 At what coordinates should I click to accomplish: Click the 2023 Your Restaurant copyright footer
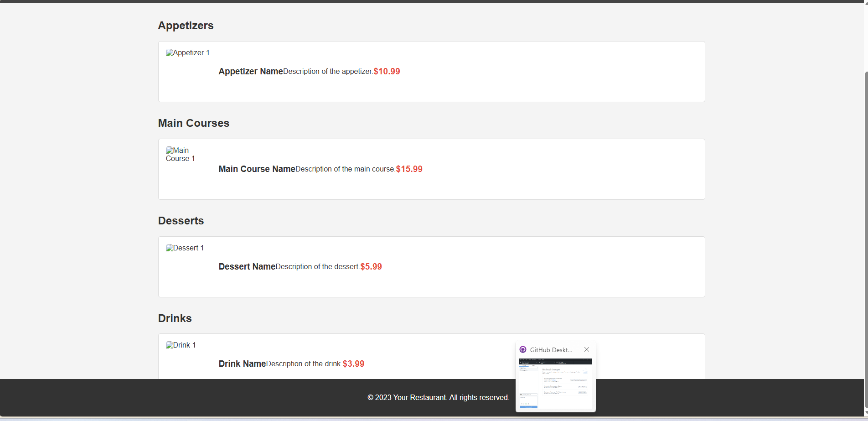coord(438,397)
